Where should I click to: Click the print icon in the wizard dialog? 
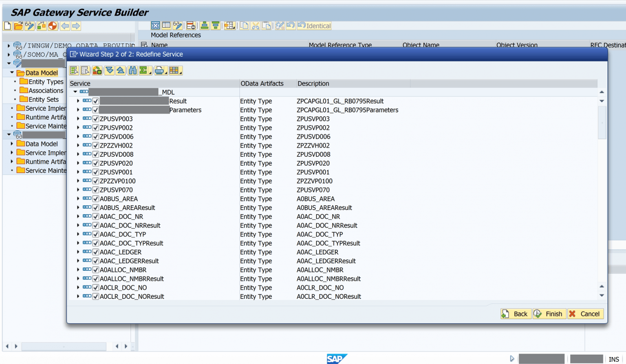159,70
